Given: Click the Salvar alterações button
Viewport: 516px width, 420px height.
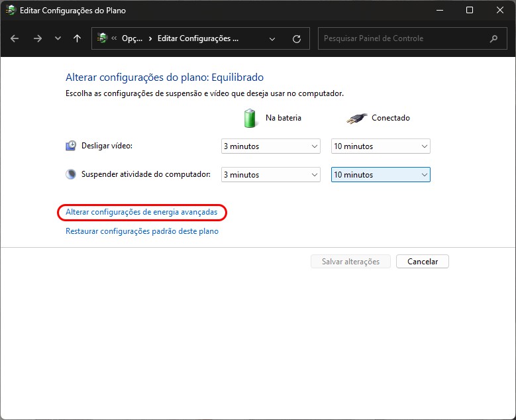Looking at the screenshot, I should click(x=350, y=262).
